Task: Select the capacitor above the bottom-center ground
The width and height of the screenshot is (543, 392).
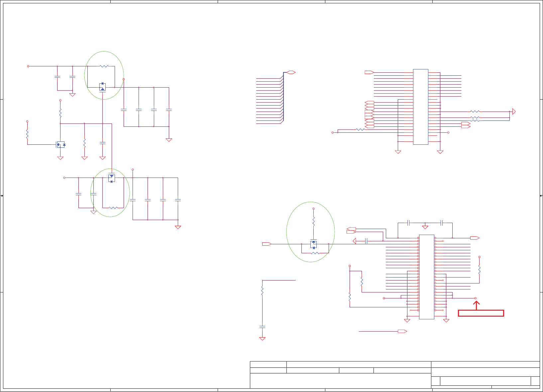Action: click(262, 327)
